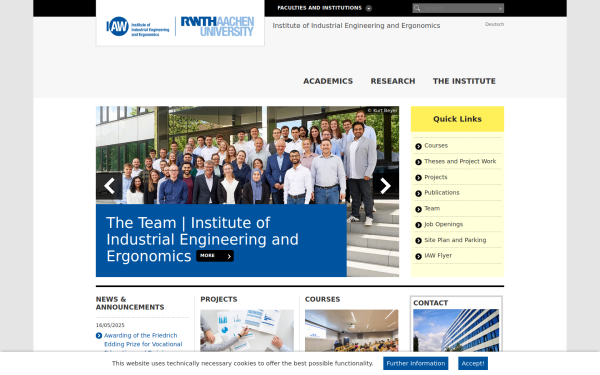600x375 pixels.
Task: Click the COURSES section heading
Action: 322,299
